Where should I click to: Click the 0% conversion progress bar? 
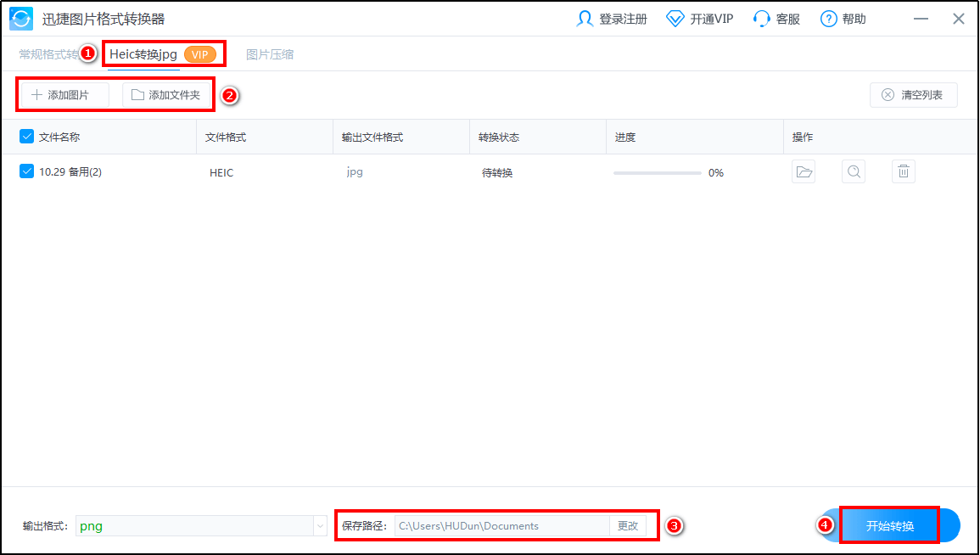click(x=658, y=172)
